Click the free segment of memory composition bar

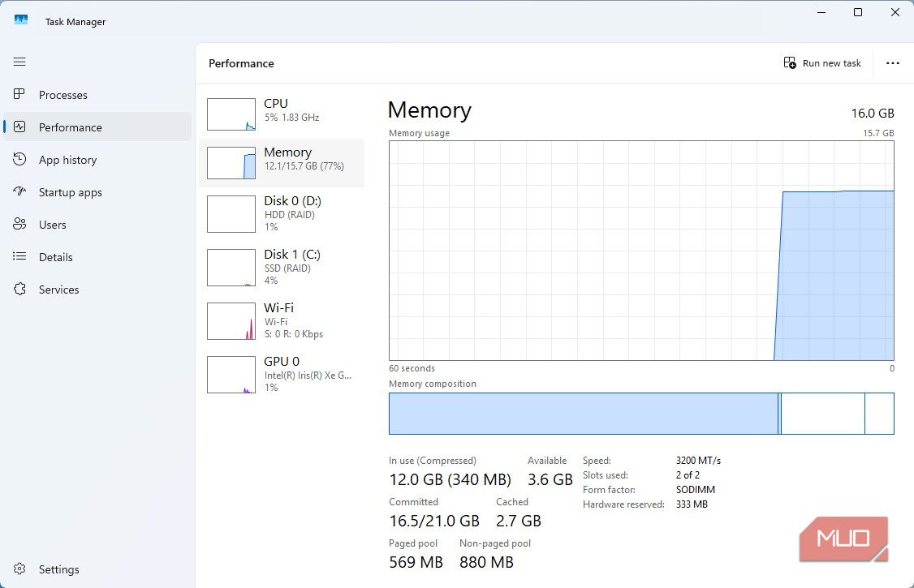(x=879, y=414)
